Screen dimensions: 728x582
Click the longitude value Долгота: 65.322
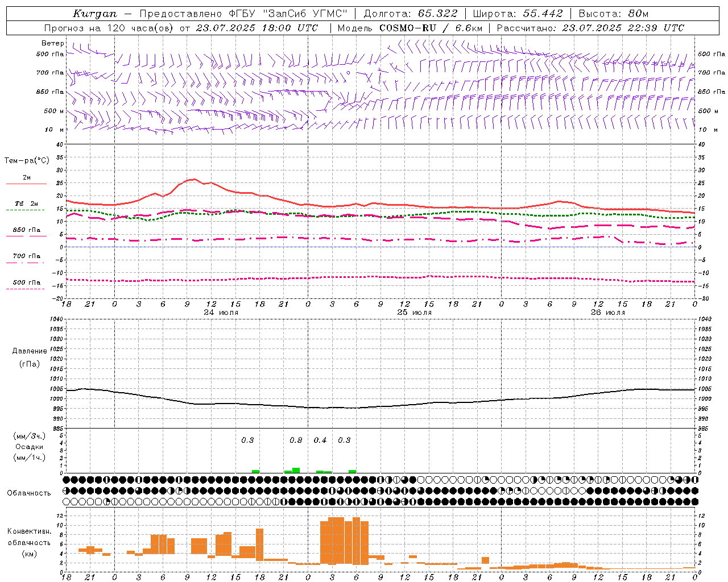(410, 14)
